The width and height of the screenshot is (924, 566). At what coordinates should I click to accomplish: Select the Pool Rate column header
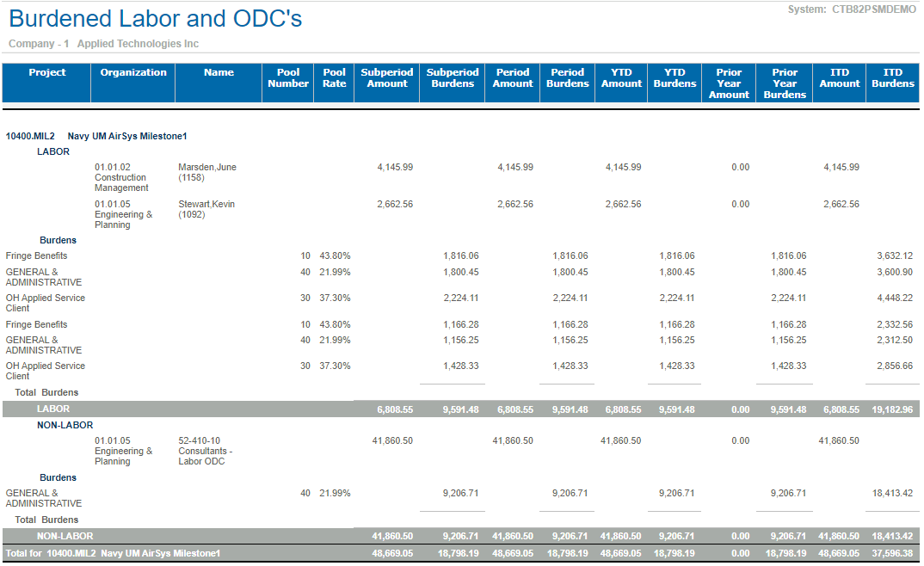tap(334, 78)
